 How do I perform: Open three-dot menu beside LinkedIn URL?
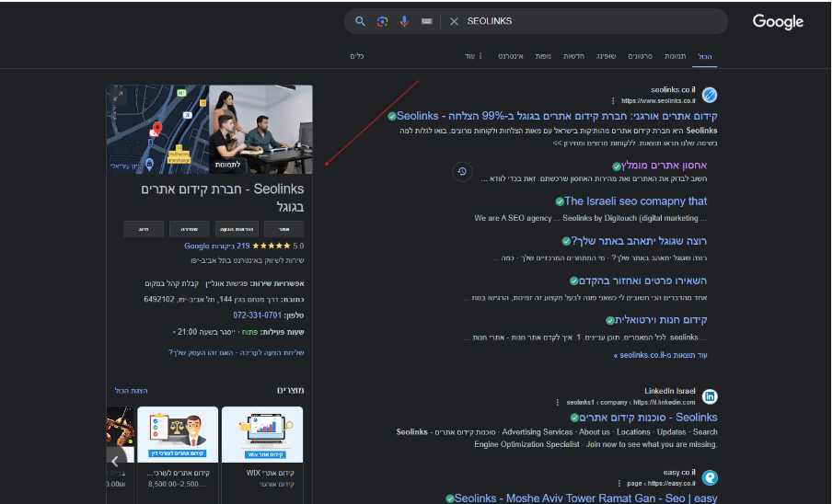[x=557, y=403]
